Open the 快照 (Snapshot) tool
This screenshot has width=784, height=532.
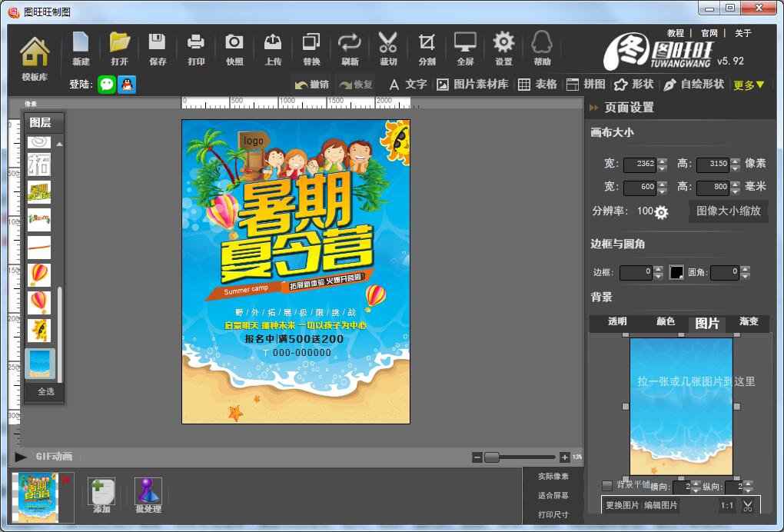[234, 46]
